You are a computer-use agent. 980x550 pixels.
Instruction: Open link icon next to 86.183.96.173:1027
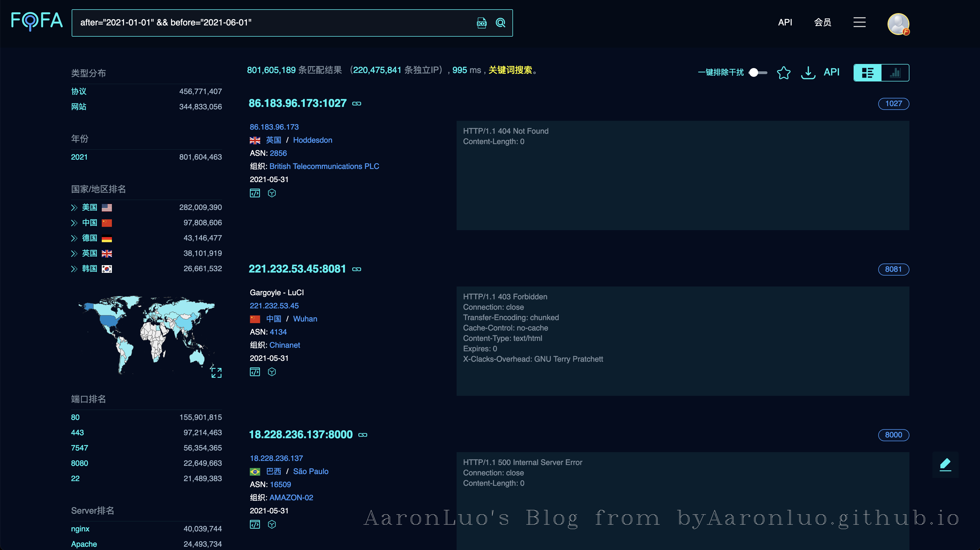(x=356, y=103)
